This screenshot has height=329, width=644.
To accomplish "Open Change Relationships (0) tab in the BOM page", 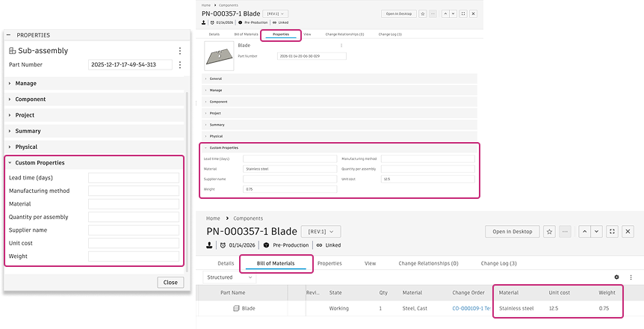I will [x=428, y=263].
